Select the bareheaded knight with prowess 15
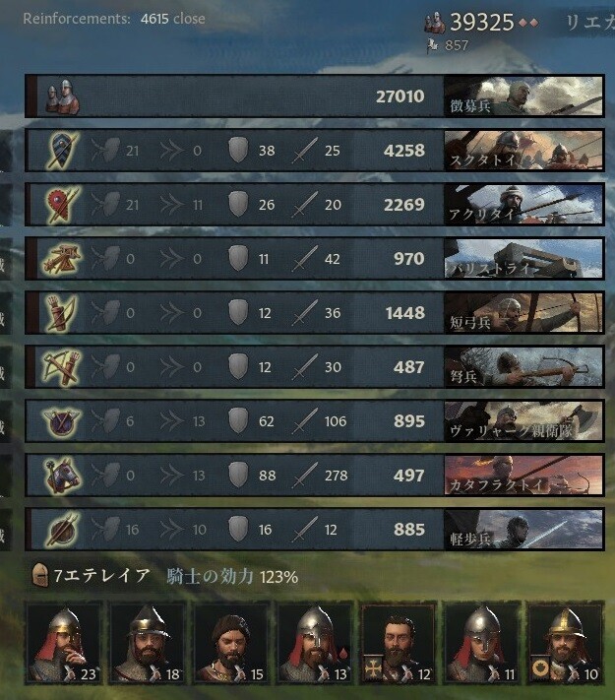 [x=231, y=643]
